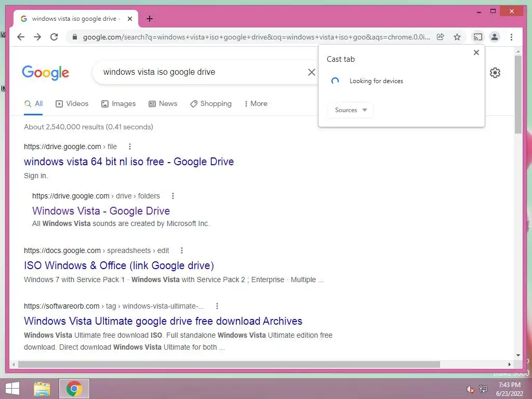Switch to Shopping results tab

point(211,103)
